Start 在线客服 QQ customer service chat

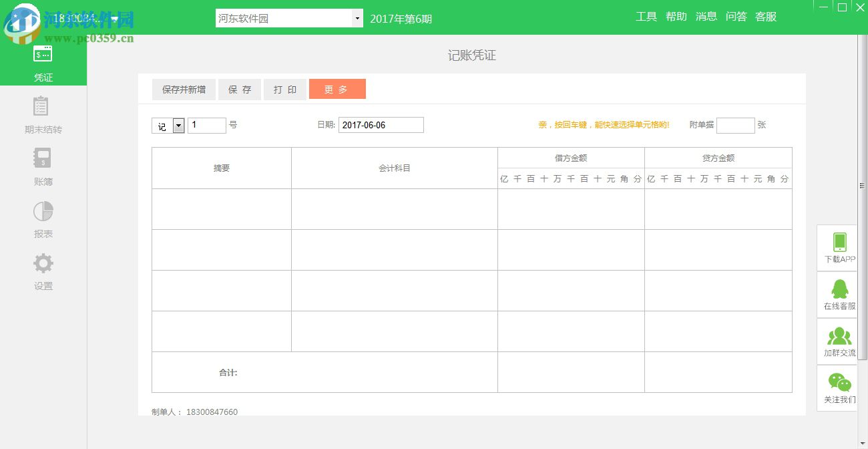click(837, 294)
